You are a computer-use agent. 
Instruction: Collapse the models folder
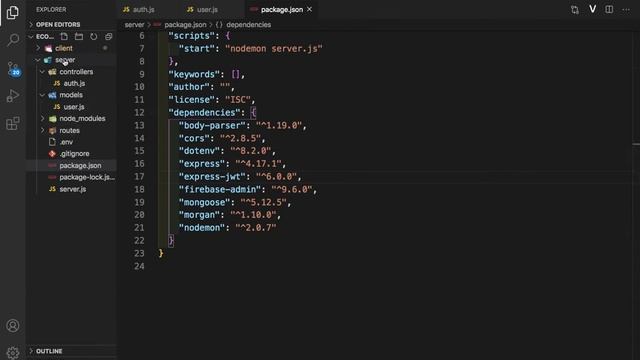coord(71,95)
